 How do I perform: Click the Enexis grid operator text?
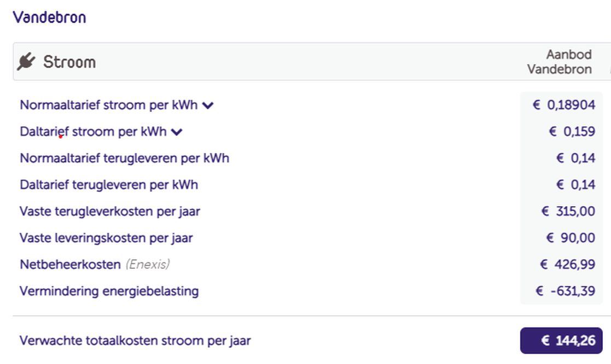tap(148, 265)
